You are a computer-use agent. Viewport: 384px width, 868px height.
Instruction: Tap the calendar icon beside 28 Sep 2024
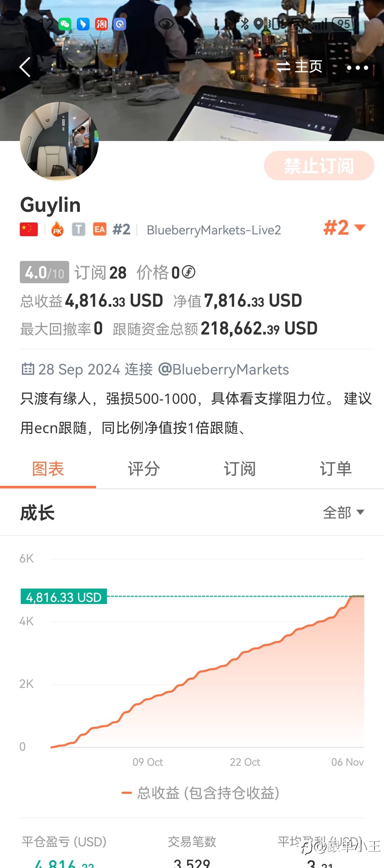pos(28,369)
